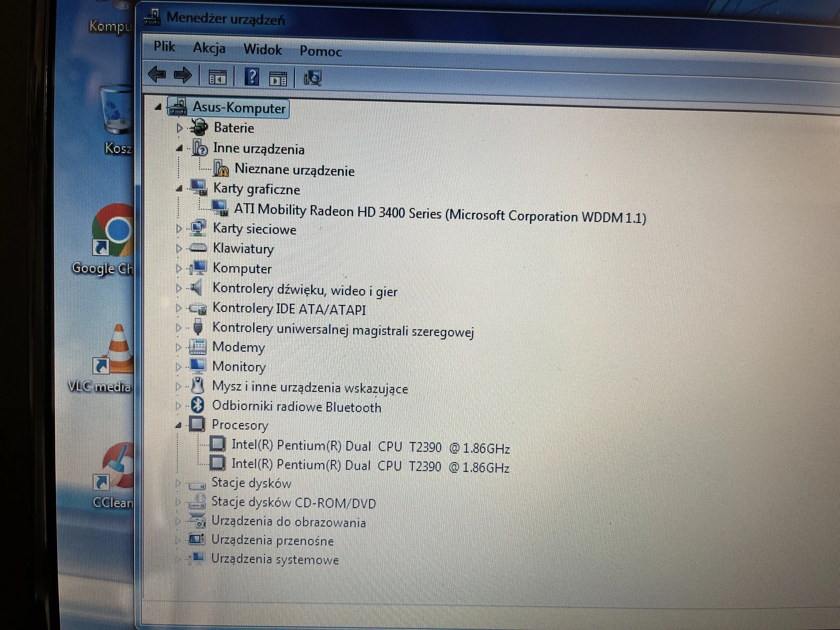840x630 pixels.
Task: Open the Akcja menu
Action: [208, 49]
